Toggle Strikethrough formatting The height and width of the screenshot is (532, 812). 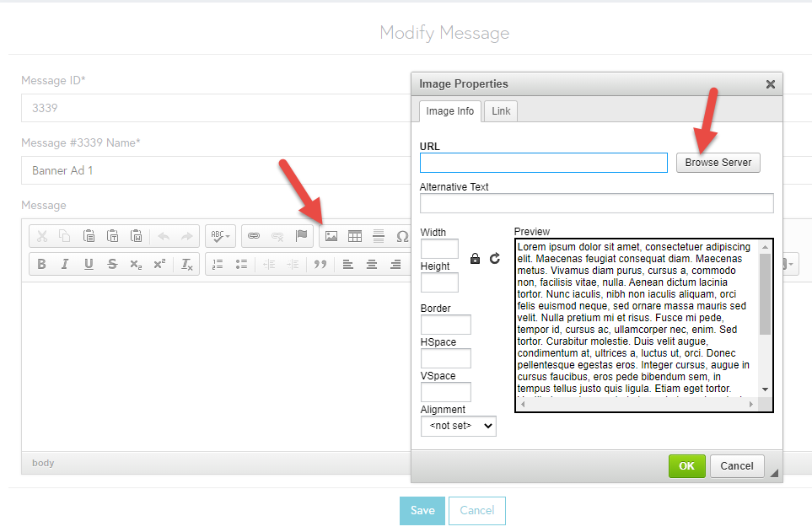click(x=112, y=264)
